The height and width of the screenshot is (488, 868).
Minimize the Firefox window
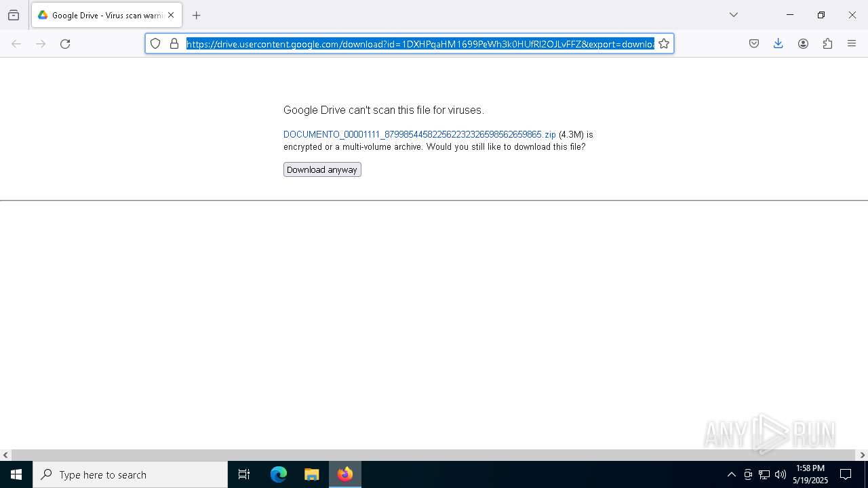790,15
